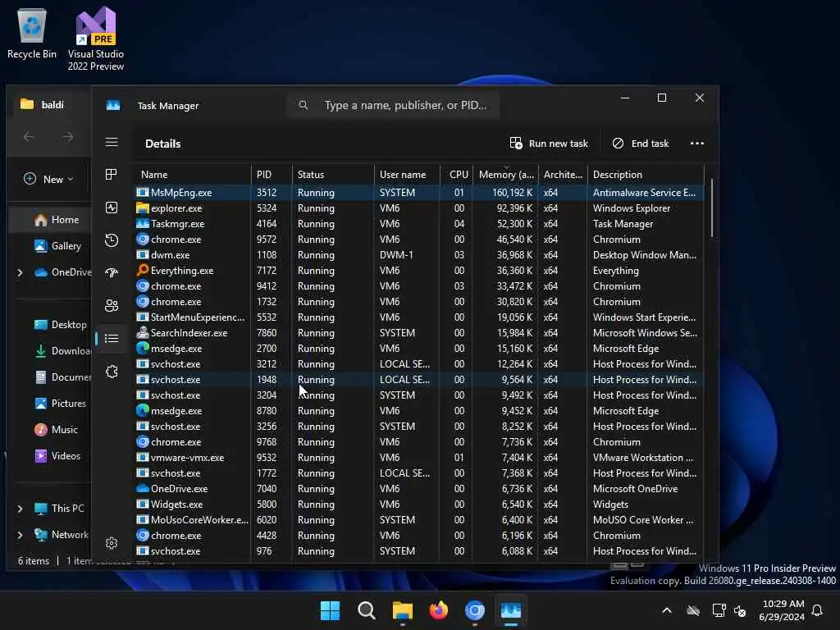
Task: Open the Recycle Bin desktop icon
Action: click(32, 33)
